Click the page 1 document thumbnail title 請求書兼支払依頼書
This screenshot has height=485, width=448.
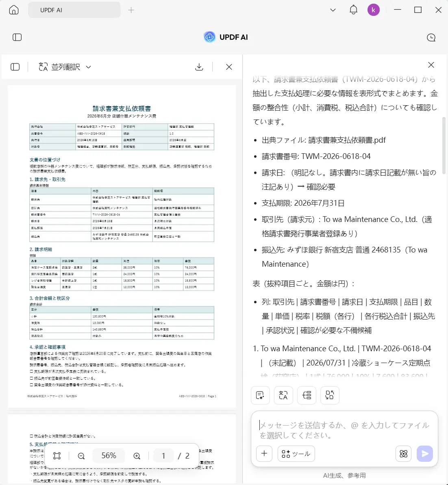122,109
